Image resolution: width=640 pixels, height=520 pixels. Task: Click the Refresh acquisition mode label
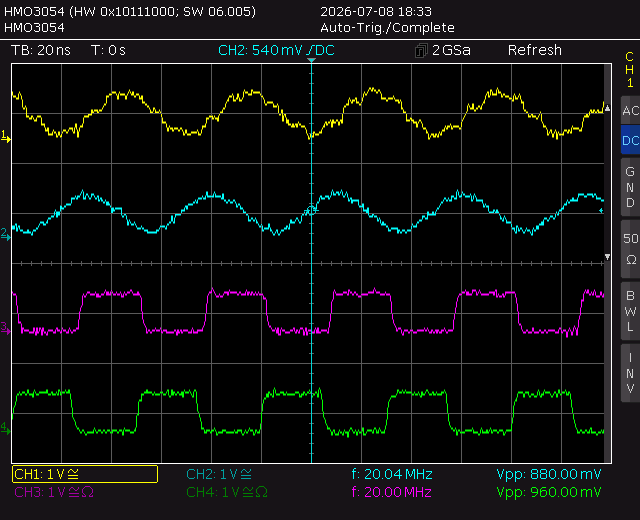coord(535,50)
